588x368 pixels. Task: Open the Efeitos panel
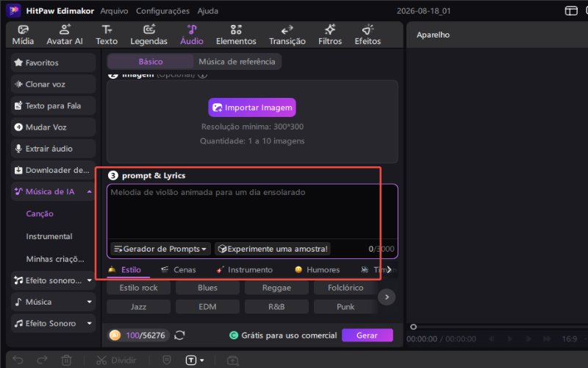pos(367,35)
